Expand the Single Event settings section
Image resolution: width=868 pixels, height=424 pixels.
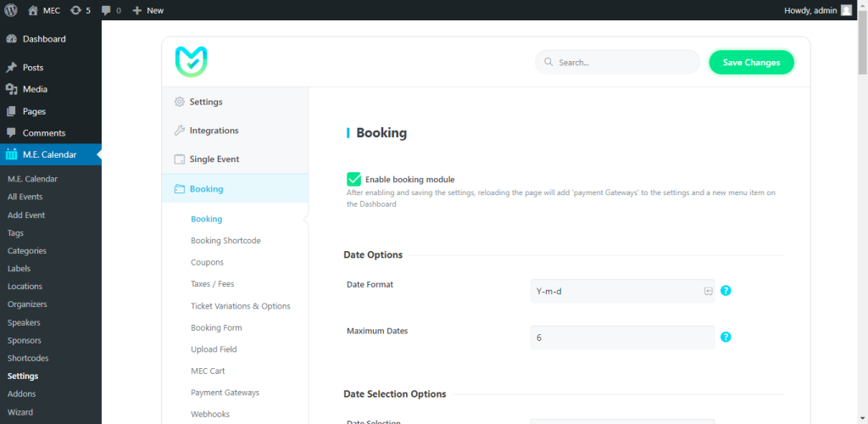coord(214,159)
